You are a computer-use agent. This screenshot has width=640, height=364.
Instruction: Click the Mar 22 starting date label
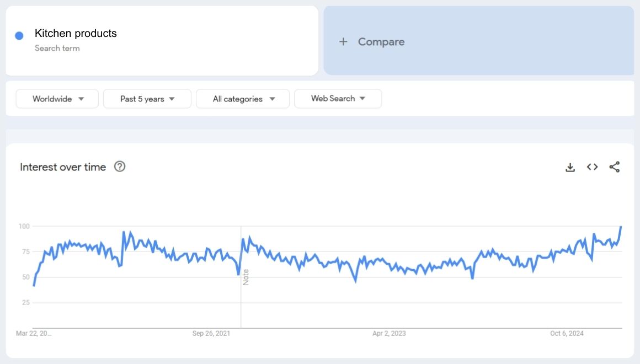coord(34,334)
